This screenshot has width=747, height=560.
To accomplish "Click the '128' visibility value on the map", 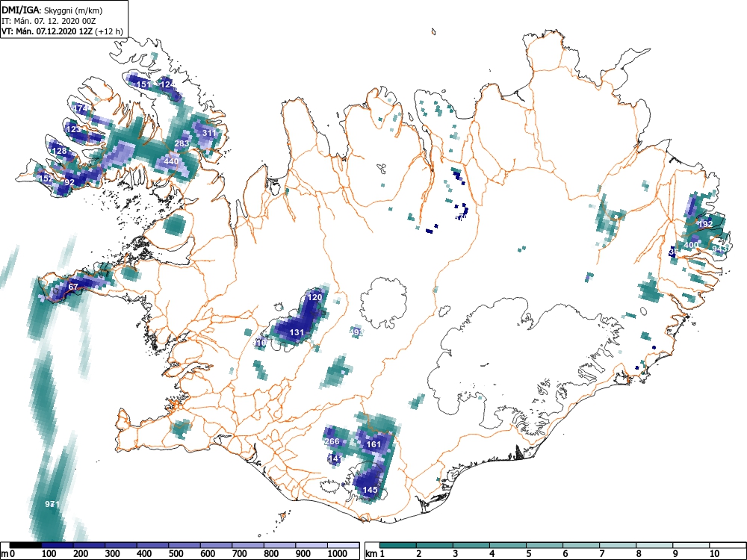I will coord(59,151).
